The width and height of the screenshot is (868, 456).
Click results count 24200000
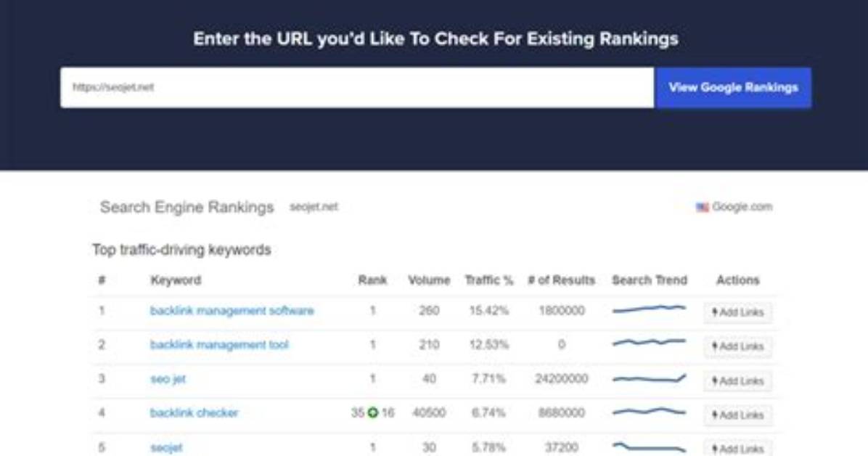click(x=561, y=379)
